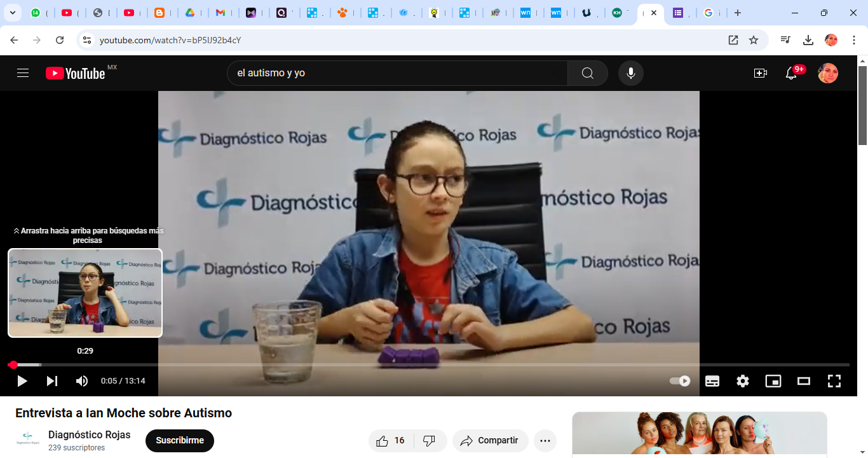Toggle the autoplay switch
The width and height of the screenshot is (868, 458).
[x=680, y=381]
